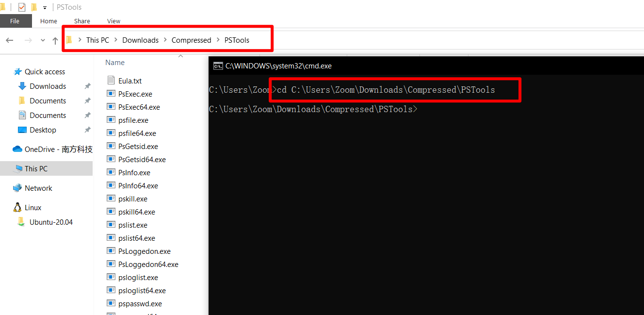Select PsLoggedon.exe in file list
Image resolution: width=644 pixels, height=315 pixels.
(x=145, y=251)
